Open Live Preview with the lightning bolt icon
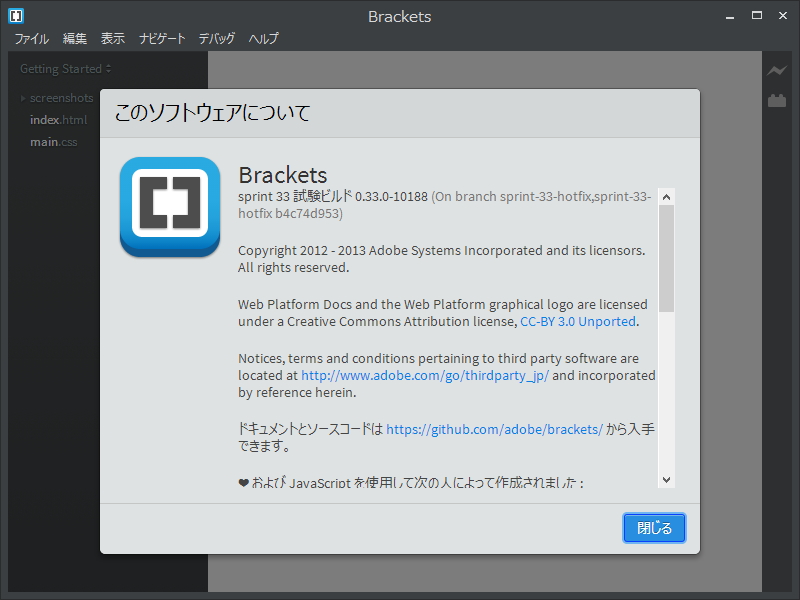 (775, 71)
